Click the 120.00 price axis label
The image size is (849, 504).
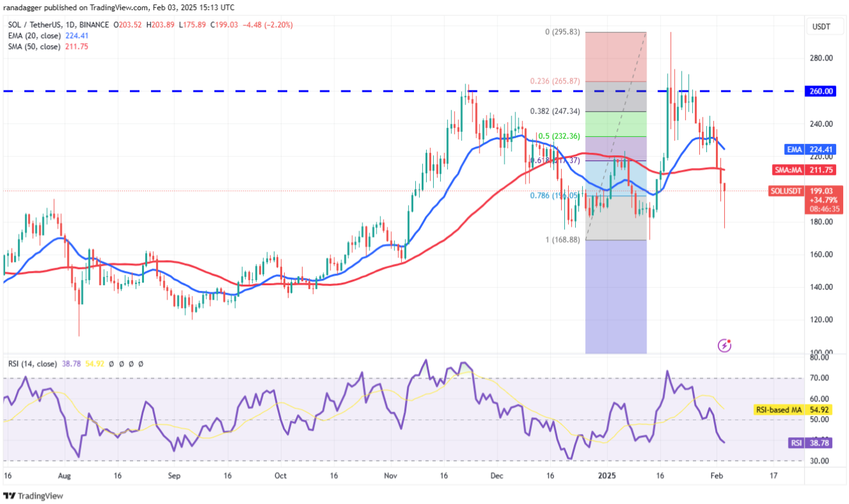tap(821, 320)
